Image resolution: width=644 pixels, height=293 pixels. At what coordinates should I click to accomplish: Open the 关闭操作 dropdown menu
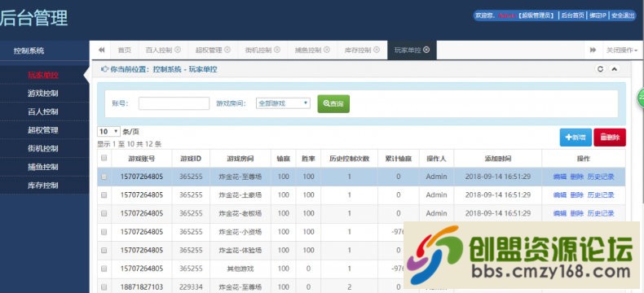(622, 50)
